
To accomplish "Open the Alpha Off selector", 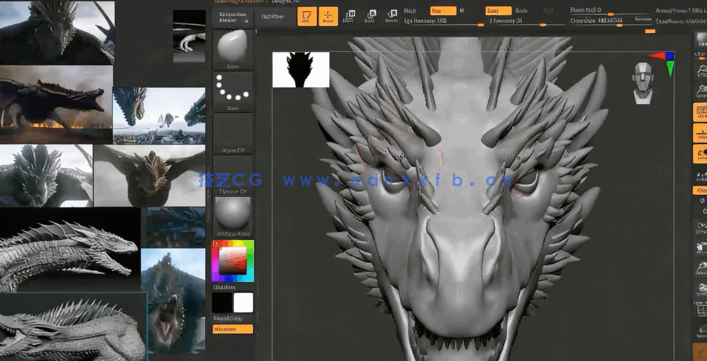I will point(233,133).
